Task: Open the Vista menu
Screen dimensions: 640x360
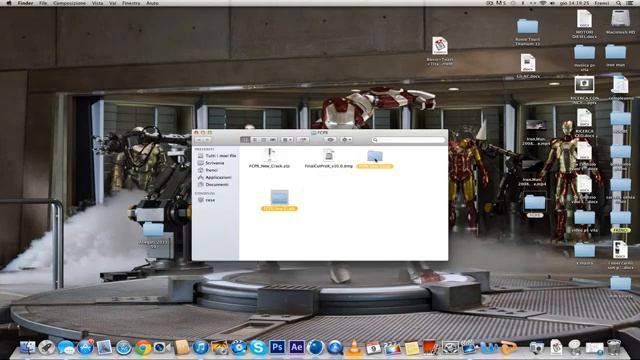Action: click(x=97, y=3)
